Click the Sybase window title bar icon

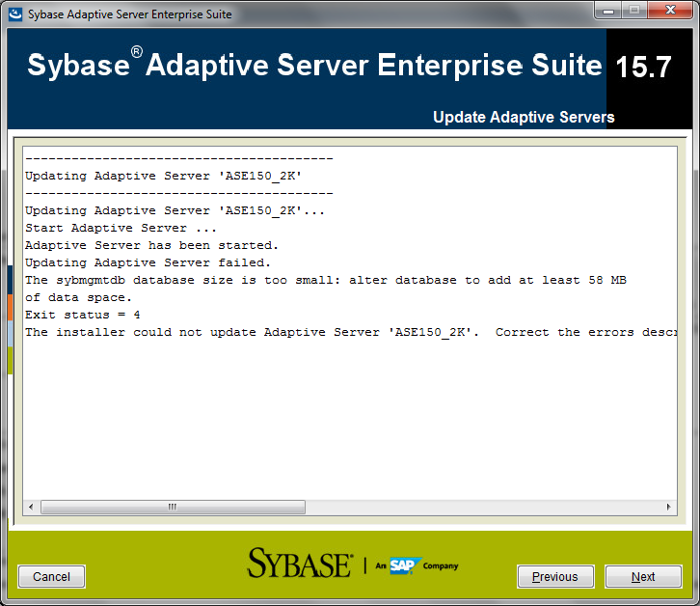click(15, 14)
